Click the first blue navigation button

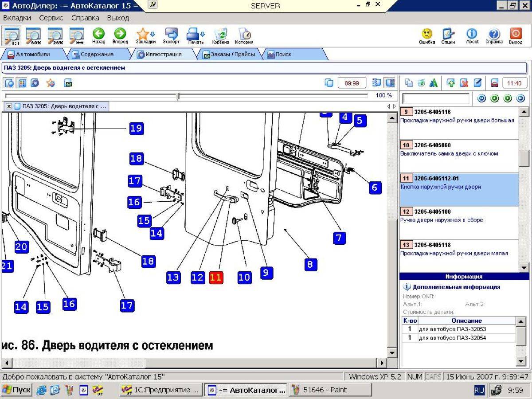pyautogui.click(x=481, y=98)
